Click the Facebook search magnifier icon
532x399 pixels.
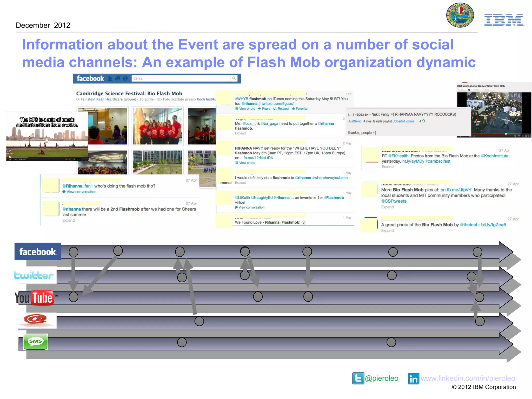234,78
